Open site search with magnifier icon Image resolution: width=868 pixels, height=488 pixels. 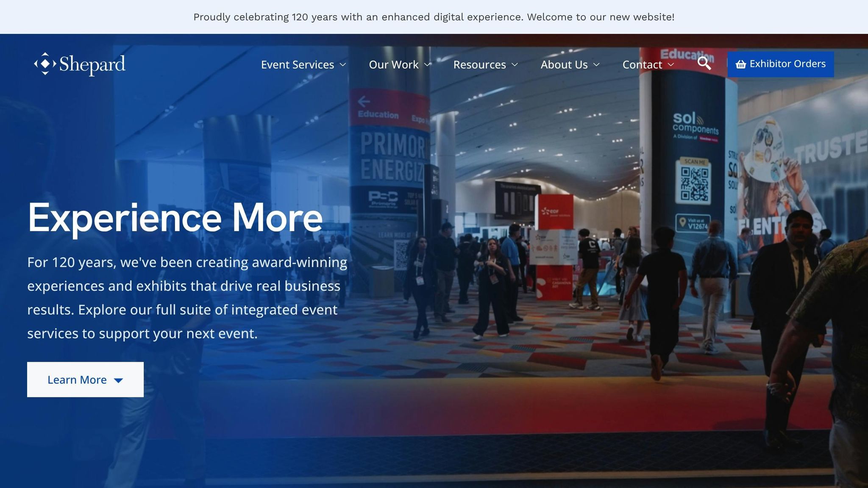[704, 64]
